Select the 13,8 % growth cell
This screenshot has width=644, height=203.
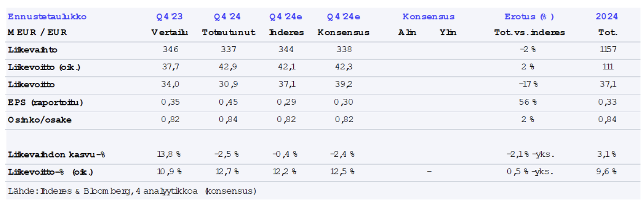point(170,154)
